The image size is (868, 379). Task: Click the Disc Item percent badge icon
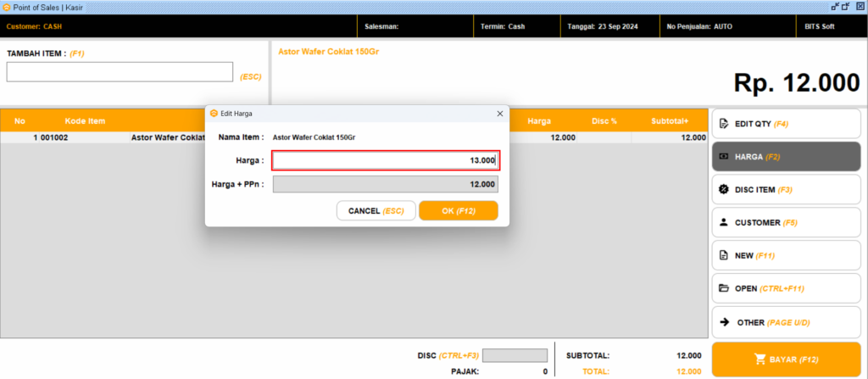pyautogui.click(x=724, y=190)
